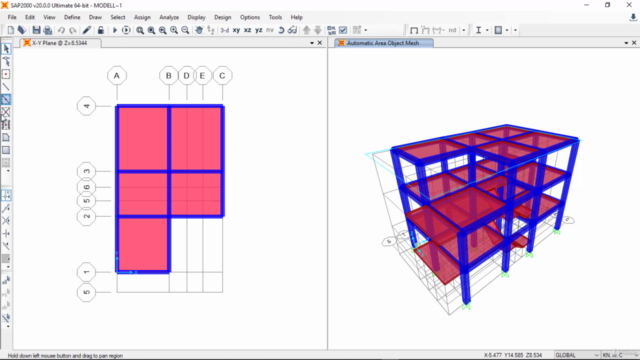This screenshot has width=640, height=360.
Task: Open the Help menu
Action: coord(297,17)
